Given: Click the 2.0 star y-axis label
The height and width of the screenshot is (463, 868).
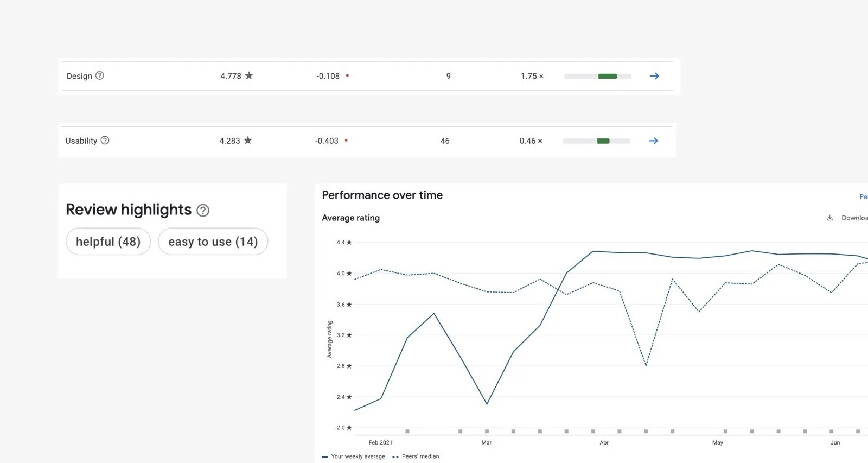Looking at the screenshot, I should [344, 428].
